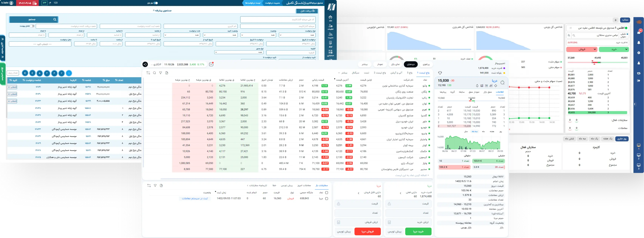Screen dimensions: 644x238
Task: Open the Codal link icon for دریا
Action: (491, 86)
